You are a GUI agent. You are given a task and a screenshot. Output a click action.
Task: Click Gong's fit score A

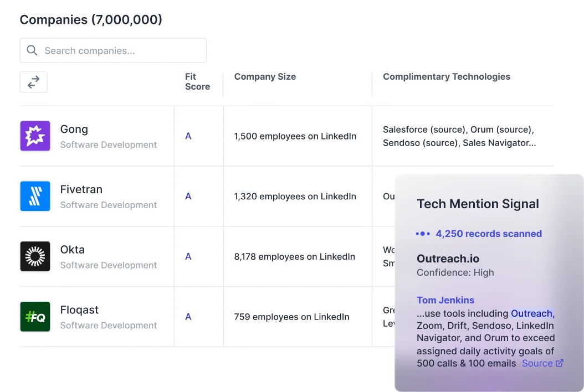(188, 136)
